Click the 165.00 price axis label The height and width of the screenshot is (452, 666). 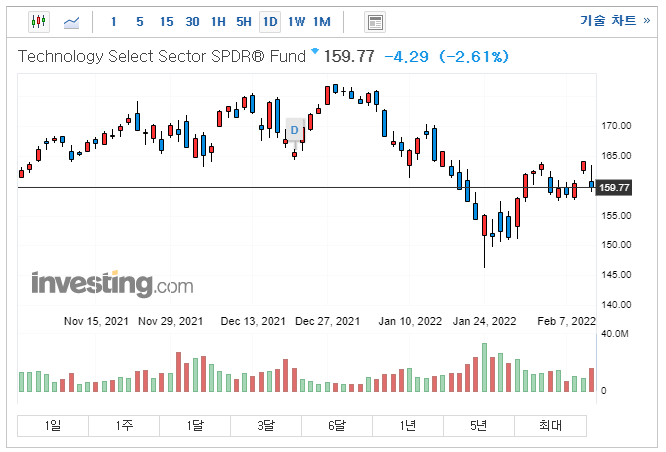tap(616, 156)
